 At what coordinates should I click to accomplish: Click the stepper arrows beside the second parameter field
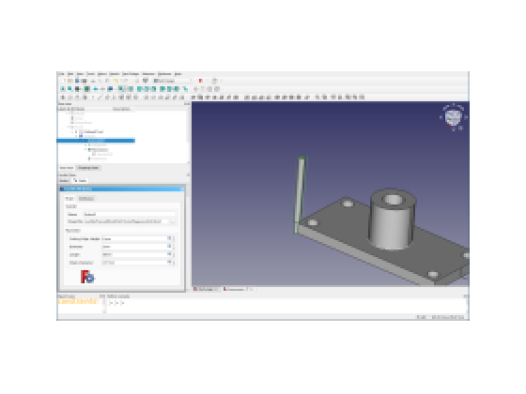pyautogui.click(x=174, y=246)
